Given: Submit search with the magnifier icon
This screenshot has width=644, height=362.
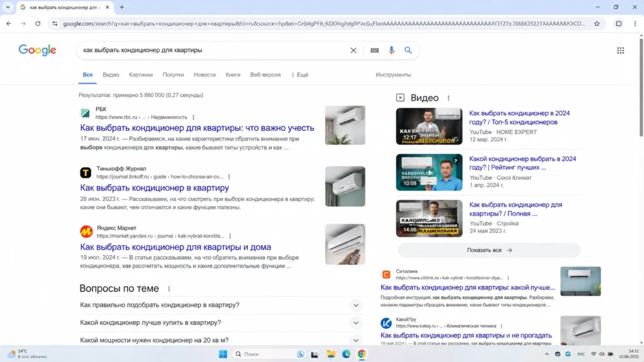Looking at the screenshot, I should click(x=408, y=50).
